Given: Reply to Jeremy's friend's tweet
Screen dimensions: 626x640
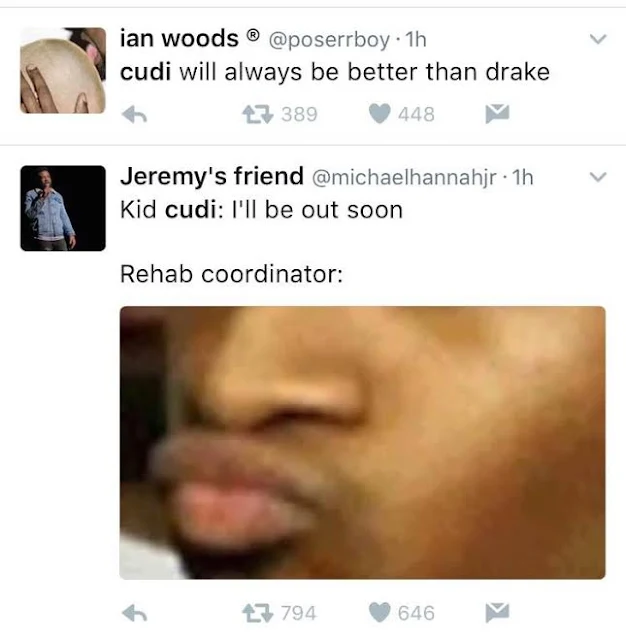Looking at the screenshot, I should (x=134, y=613).
